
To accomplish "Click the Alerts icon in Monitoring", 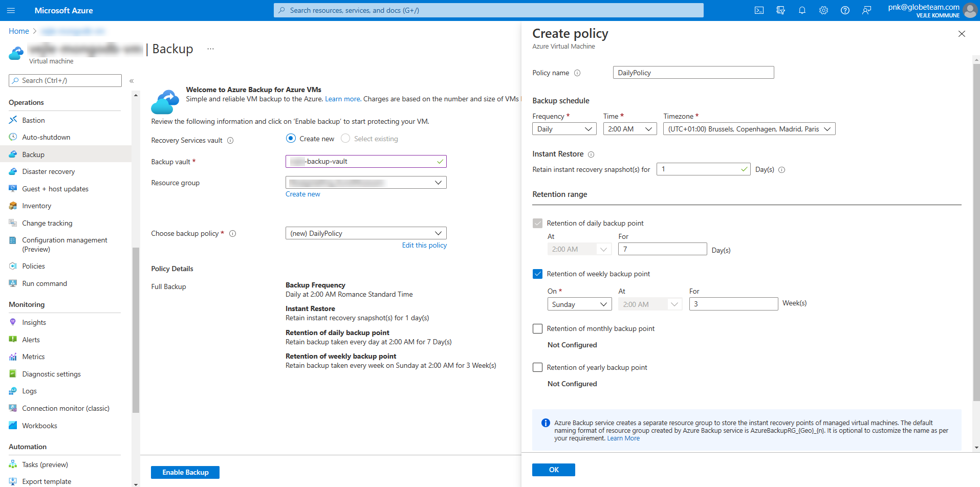I will tap(13, 339).
